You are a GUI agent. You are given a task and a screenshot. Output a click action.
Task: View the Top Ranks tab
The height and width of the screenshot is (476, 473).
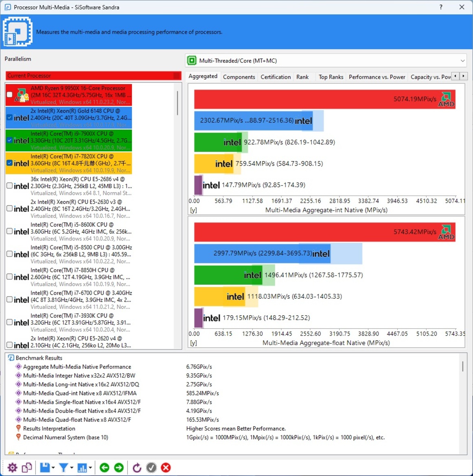click(x=331, y=77)
